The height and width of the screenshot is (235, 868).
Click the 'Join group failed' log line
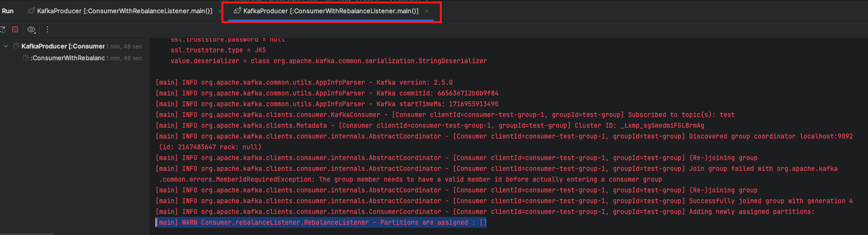(497, 168)
